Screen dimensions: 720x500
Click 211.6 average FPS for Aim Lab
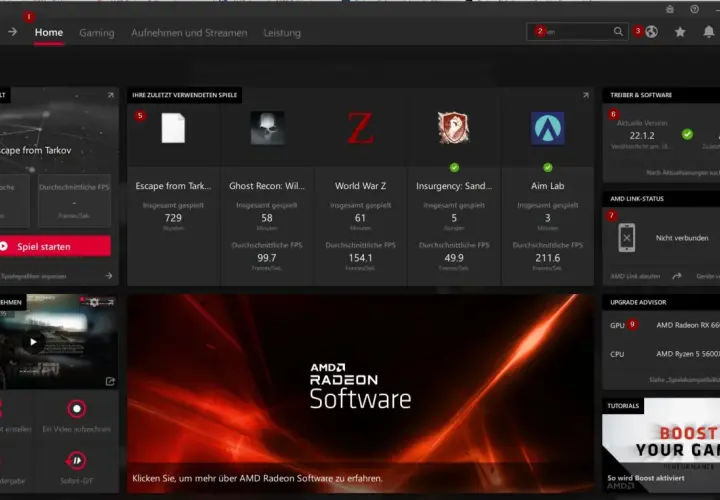coord(547,258)
